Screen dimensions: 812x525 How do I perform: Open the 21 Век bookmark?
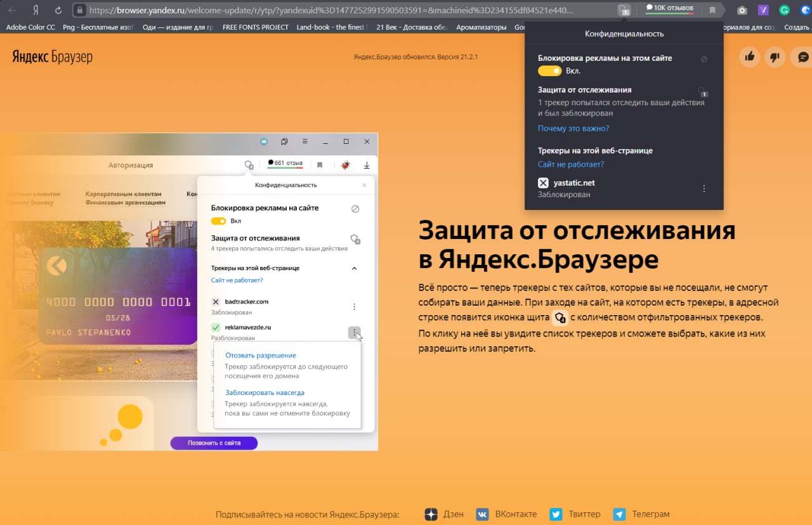click(412, 27)
